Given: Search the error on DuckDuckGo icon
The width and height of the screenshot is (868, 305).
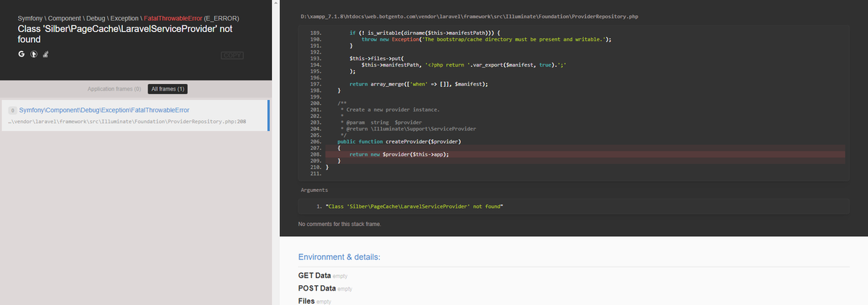Looking at the screenshot, I should 33,54.
